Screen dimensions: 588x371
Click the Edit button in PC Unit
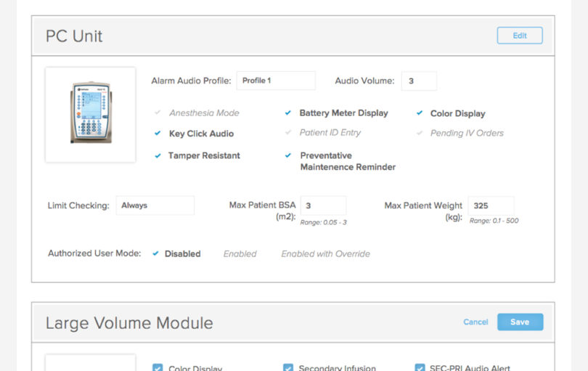[520, 36]
